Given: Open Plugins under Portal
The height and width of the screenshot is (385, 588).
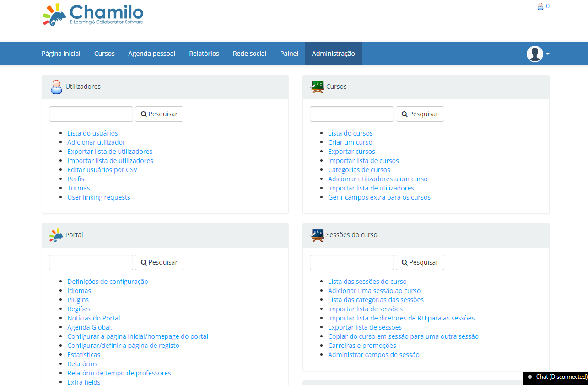Looking at the screenshot, I should tap(78, 299).
